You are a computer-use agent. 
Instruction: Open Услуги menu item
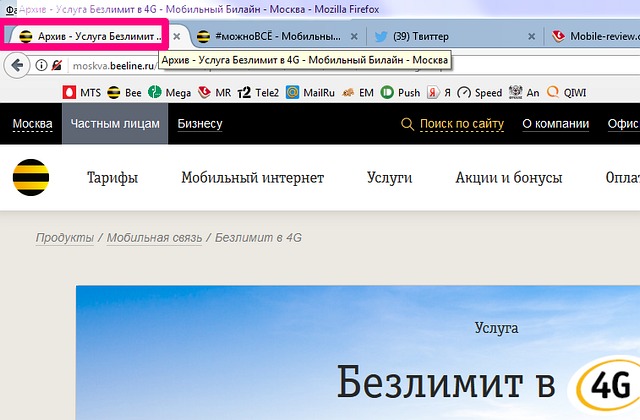(389, 178)
